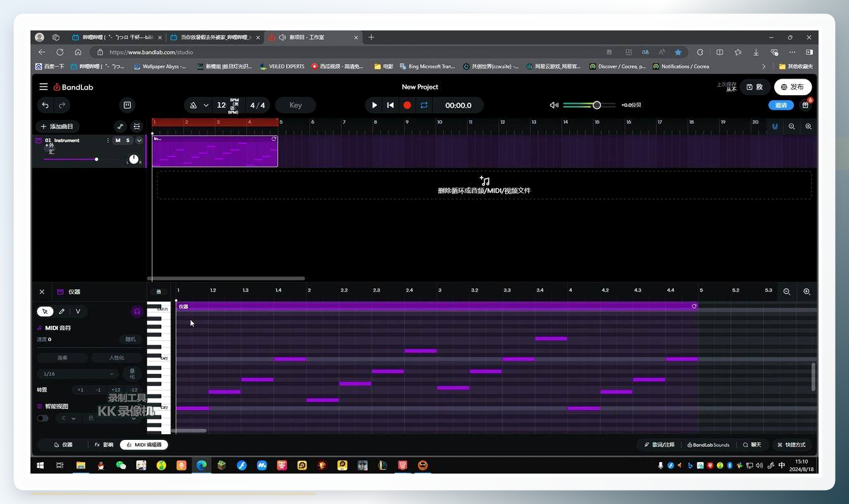Switch to the 仪器 instrument tab
Viewport: 849px width, 504px height.
(x=63, y=445)
